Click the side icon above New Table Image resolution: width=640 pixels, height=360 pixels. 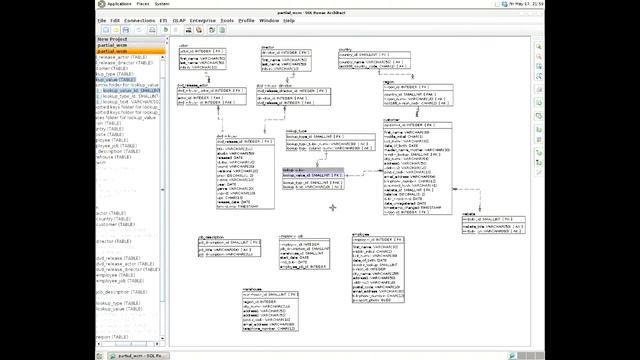[539, 102]
